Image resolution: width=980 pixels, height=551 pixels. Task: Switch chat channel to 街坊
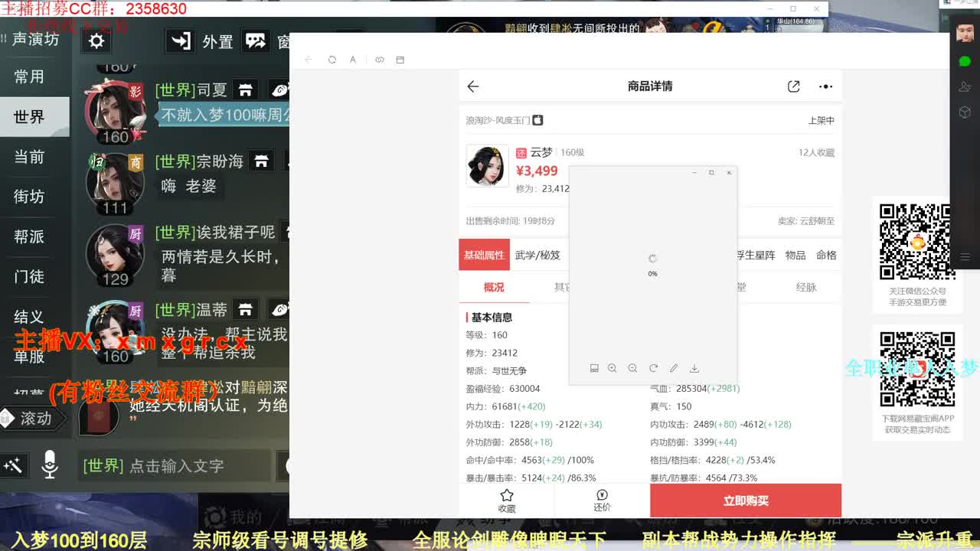29,197
